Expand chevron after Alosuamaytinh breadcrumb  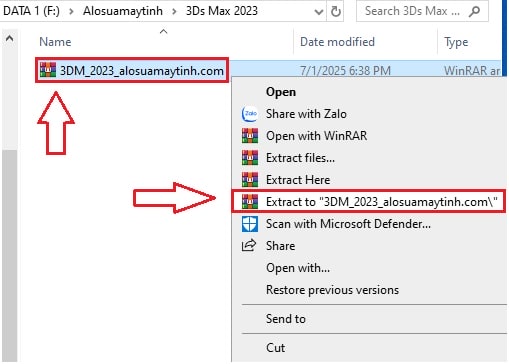coord(174,11)
